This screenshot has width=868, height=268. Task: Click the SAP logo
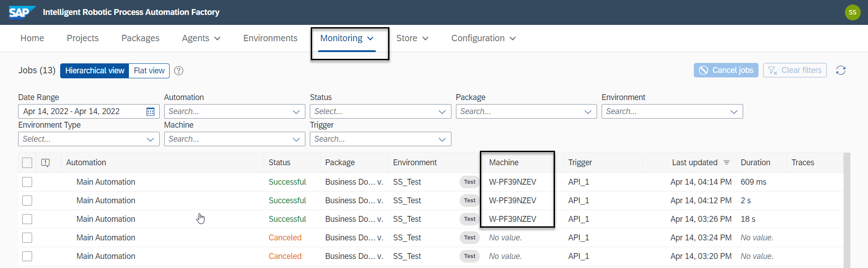[x=22, y=12]
